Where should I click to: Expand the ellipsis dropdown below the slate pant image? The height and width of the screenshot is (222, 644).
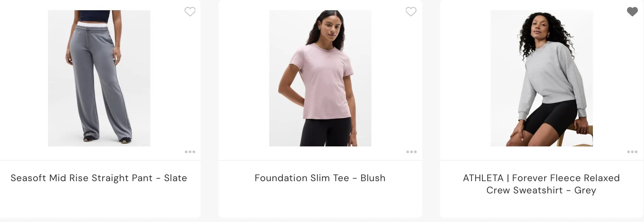190,152
